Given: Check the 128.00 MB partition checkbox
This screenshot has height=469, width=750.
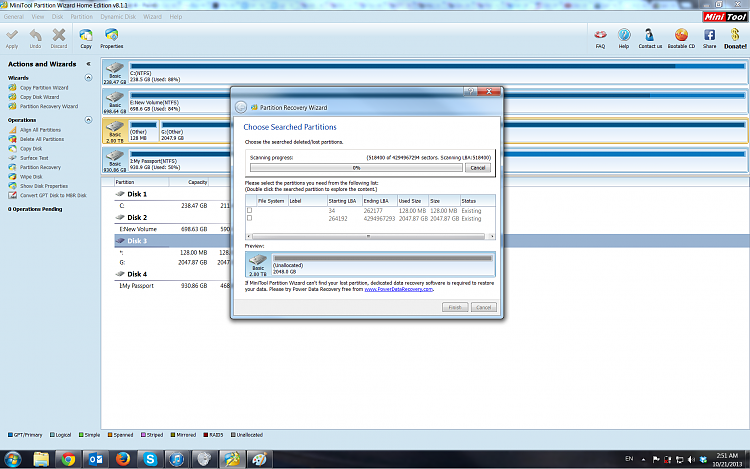Looking at the screenshot, I should tap(249, 210).
